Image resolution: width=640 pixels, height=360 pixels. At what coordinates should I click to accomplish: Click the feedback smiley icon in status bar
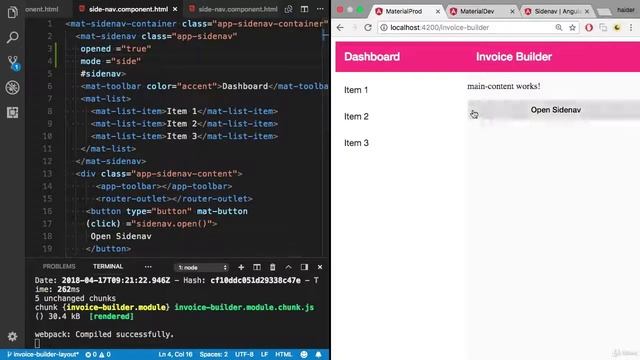point(304,354)
